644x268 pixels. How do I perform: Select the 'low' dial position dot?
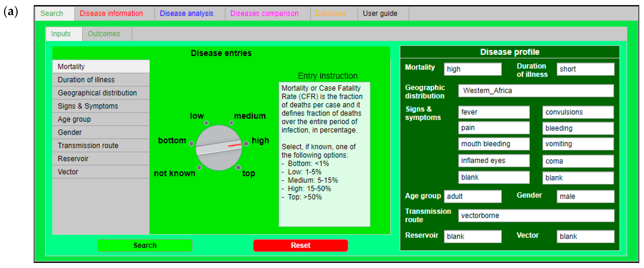pyautogui.click(x=206, y=123)
